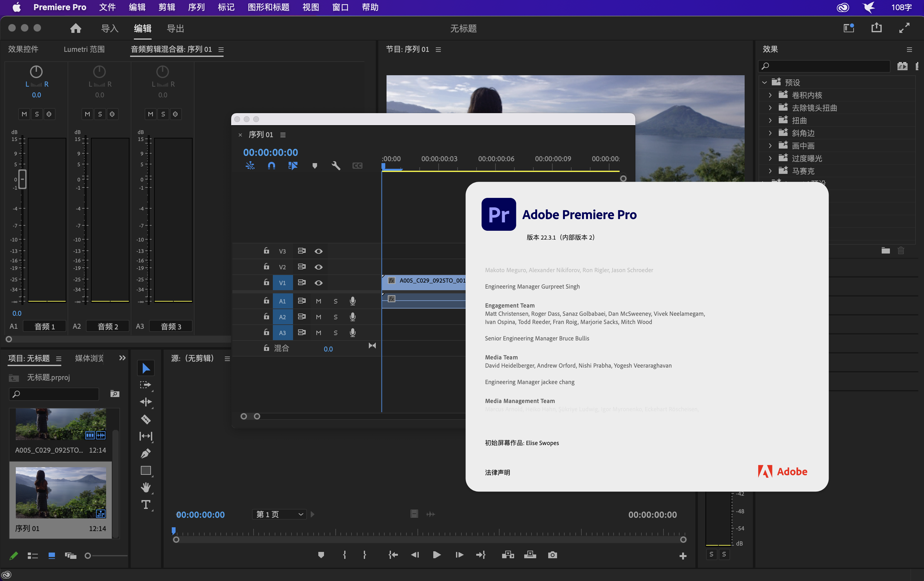The height and width of the screenshot is (581, 924).
Task: Enable voice-over record on track A1
Action: coord(353,301)
